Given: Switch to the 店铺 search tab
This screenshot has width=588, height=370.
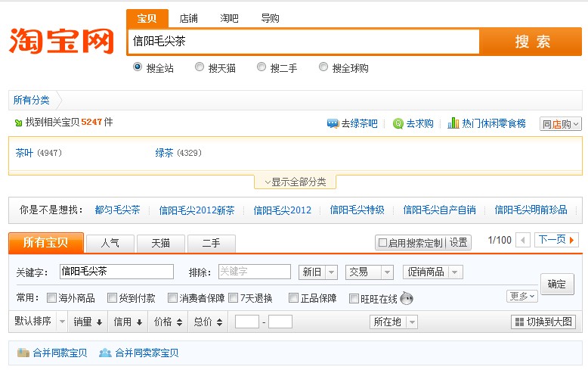Looking at the screenshot, I should tap(189, 18).
